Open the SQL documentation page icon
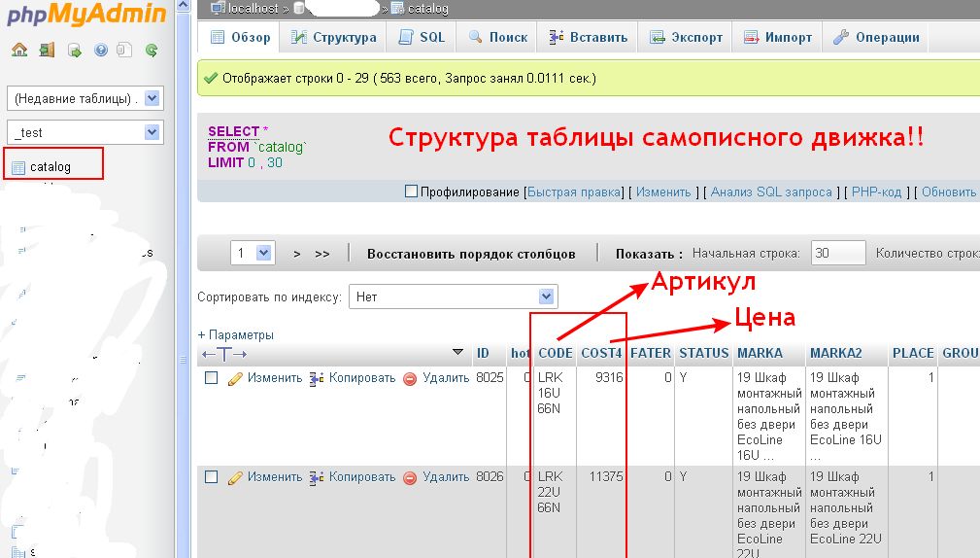The height and width of the screenshot is (558, 980). (x=124, y=50)
